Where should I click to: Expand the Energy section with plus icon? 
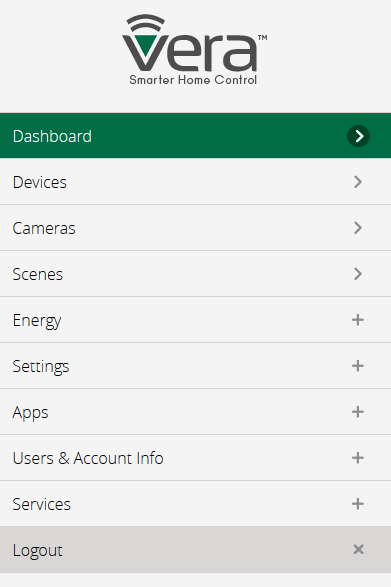point(358,320)
